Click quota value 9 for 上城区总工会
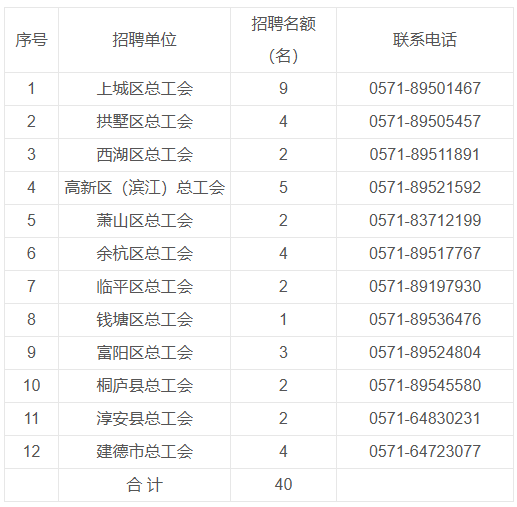The height and width of the screenshot is (507, 517). pos(283,89)
